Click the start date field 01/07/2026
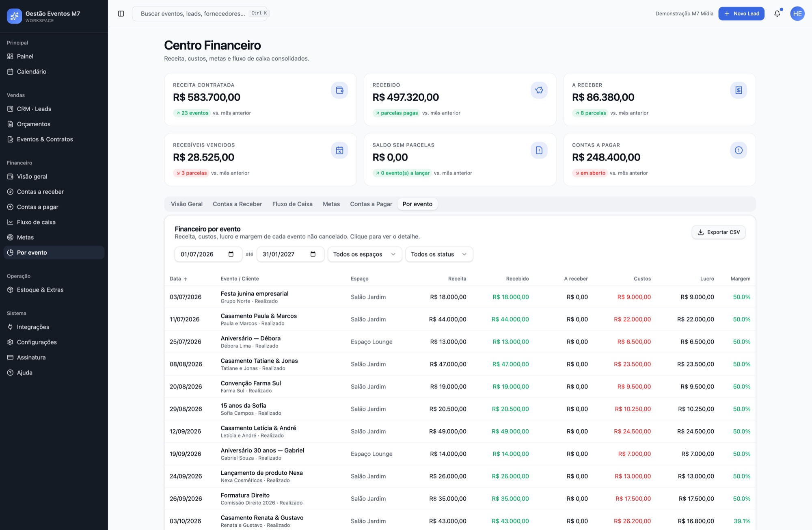This screenshot has height=530, width=812. pyautogui.click(x=208, y=254)
